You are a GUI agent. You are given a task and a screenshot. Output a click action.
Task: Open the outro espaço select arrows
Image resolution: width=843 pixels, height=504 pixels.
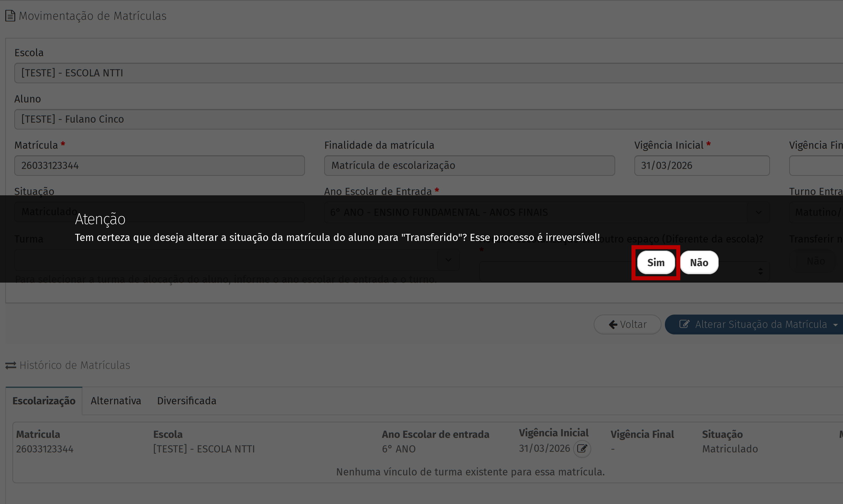[760, 271]
